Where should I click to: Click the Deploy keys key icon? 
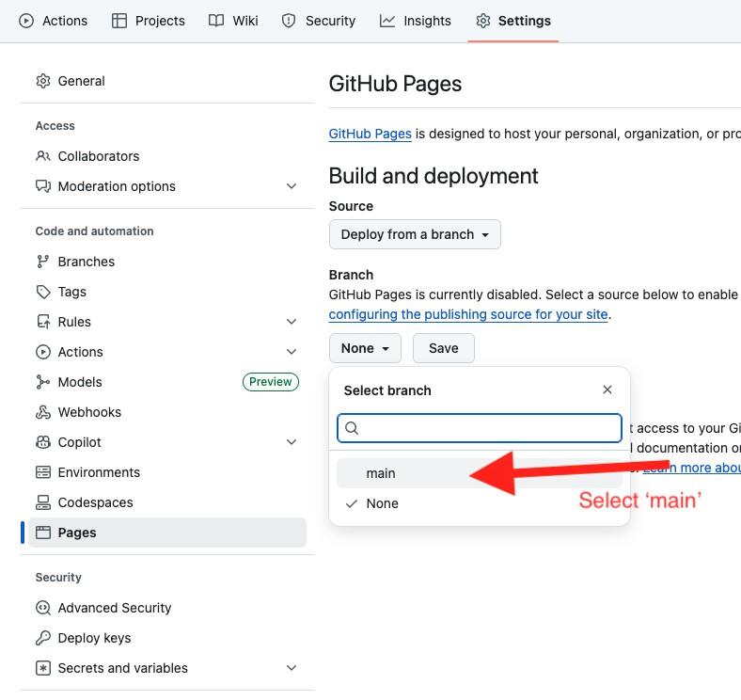[43, 638]
